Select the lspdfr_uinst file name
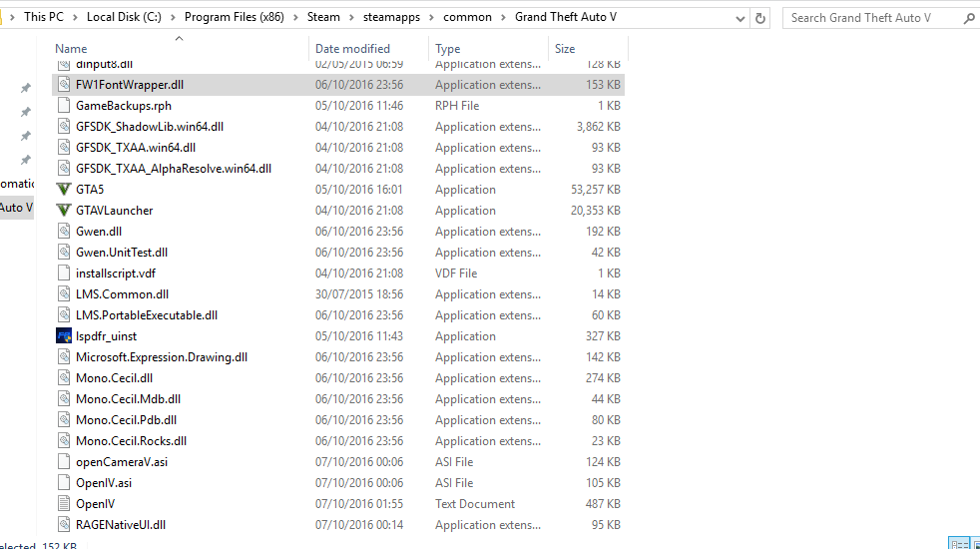Viewport: 980px width, 549px height. click(106, 336)
